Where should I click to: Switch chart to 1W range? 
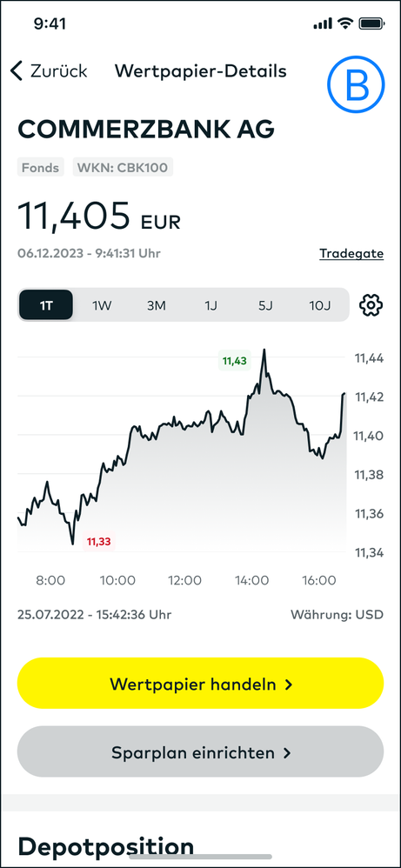102,305
